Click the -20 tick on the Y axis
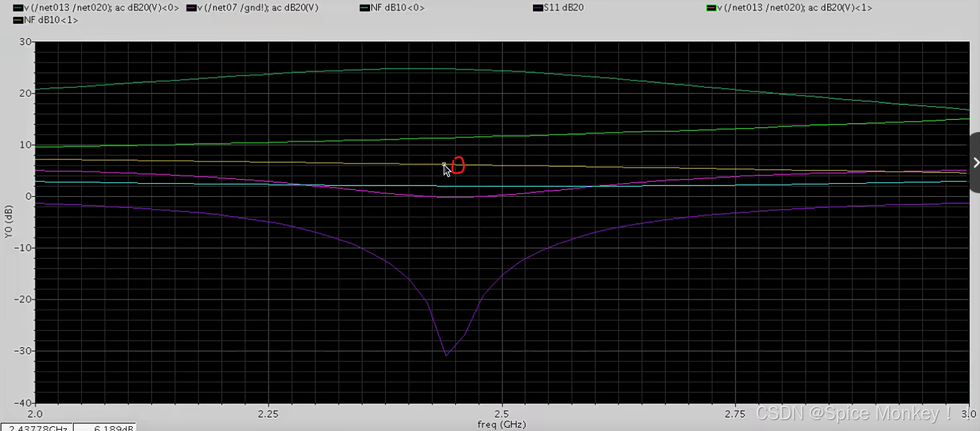Image resolution: width=980 pixels, height=431 pixels. (23, 299)
